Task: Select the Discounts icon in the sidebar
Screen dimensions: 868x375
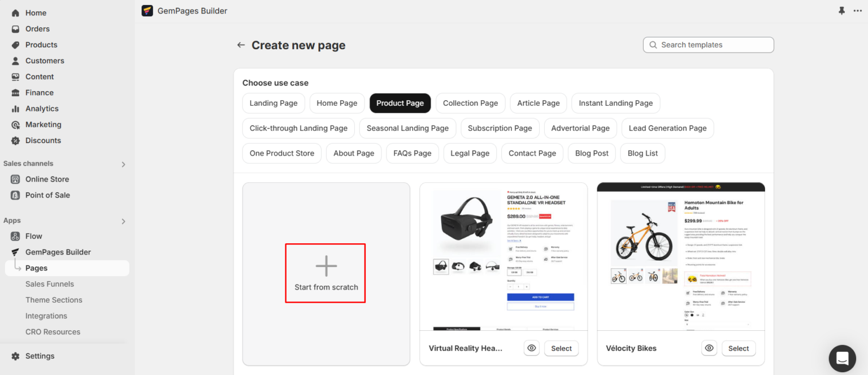Action: [15, 140]
